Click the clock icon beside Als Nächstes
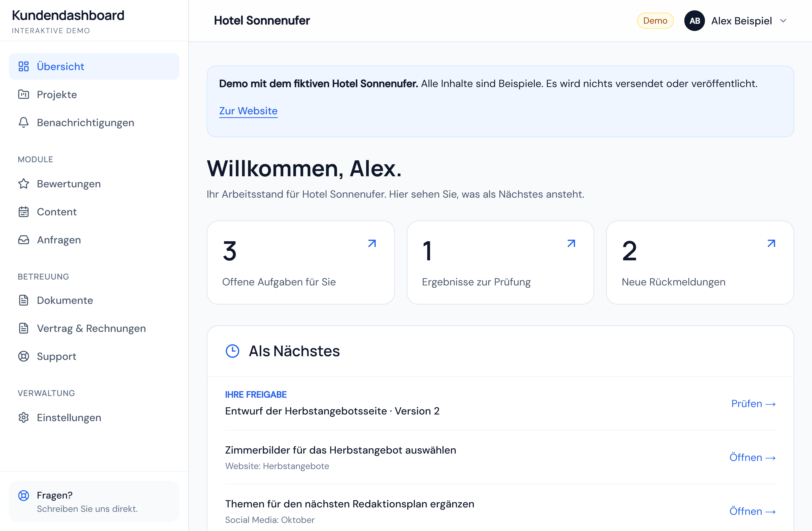The width and height of the screenshot is (812, 531). pyautogui.click(x=233, y=351)
